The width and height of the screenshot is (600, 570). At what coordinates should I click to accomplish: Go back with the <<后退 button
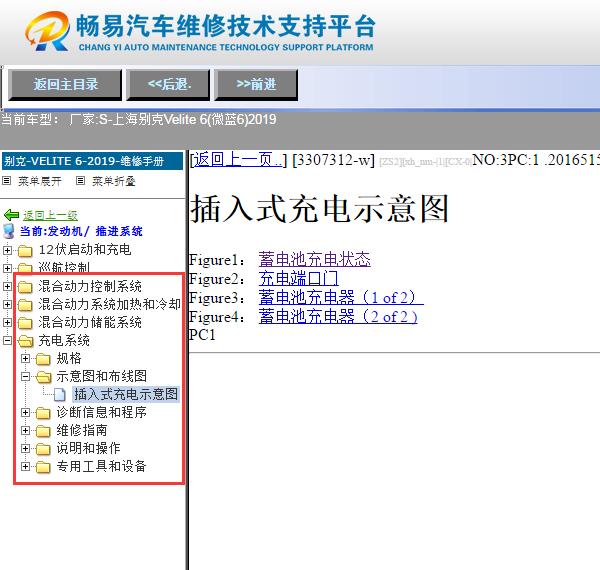[168, 85]
